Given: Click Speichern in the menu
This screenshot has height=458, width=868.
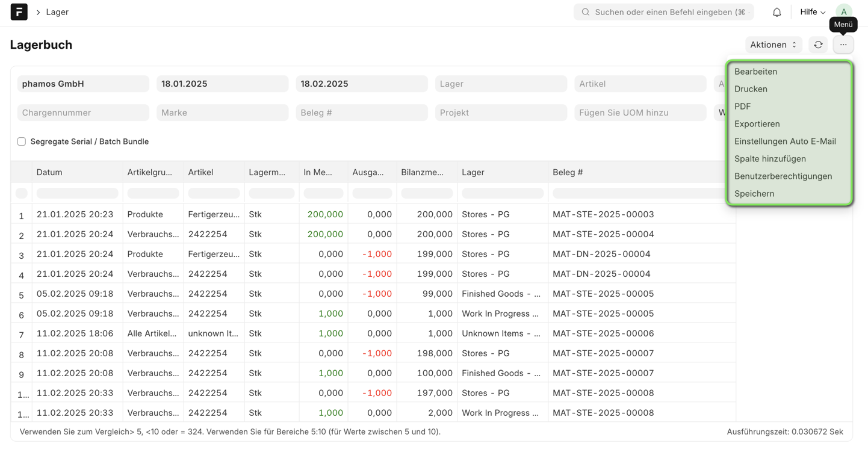Looking at the screenshot, I should click(789, 194).
